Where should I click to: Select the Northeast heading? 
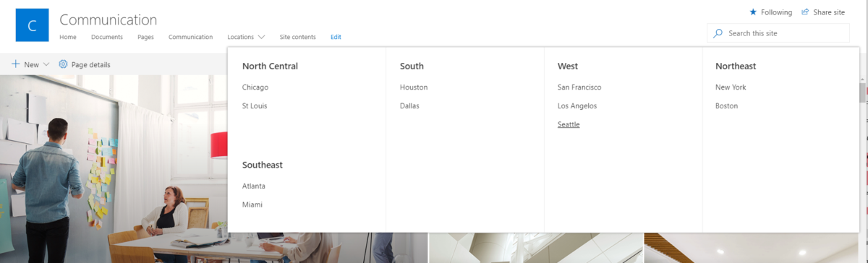pyautogui.click(x=736, y=66)
